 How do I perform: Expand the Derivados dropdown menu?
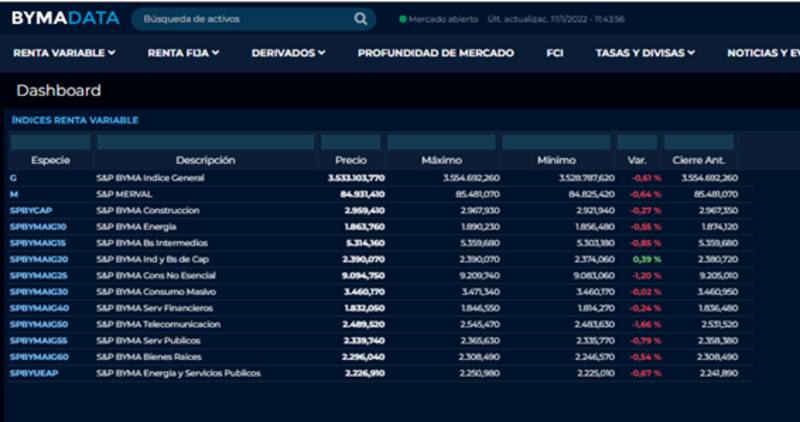coord(288,53)
